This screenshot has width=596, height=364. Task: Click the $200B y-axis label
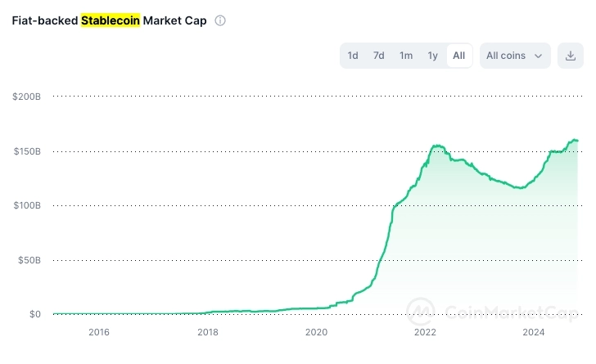(27, 97)
